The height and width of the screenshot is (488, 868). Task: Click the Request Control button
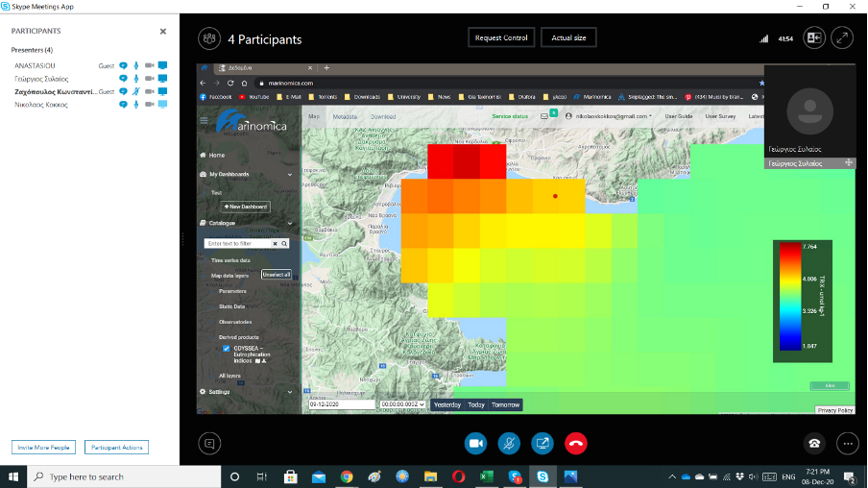pyautogui.click(x=501, y=38)
